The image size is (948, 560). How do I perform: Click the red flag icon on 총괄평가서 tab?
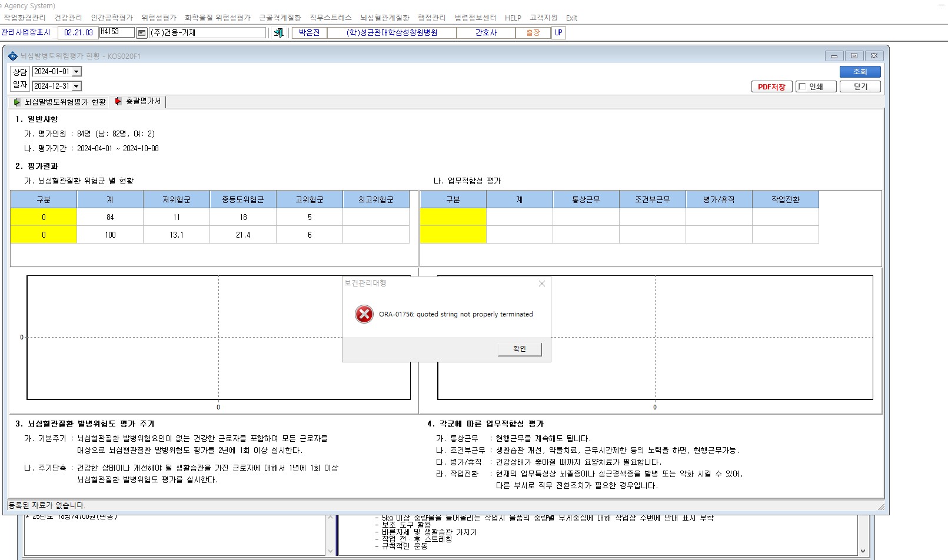tap(118, 101)
